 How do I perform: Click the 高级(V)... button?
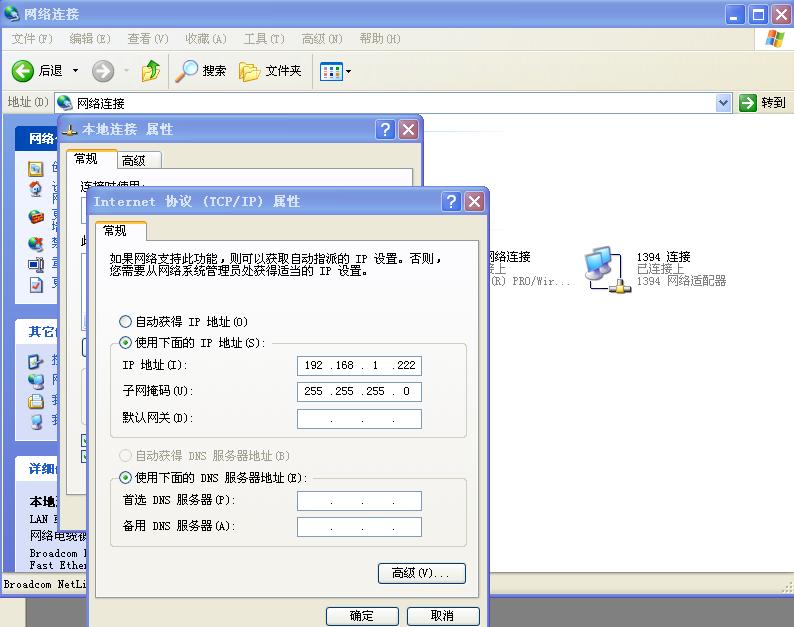click(x=421, y=573)
